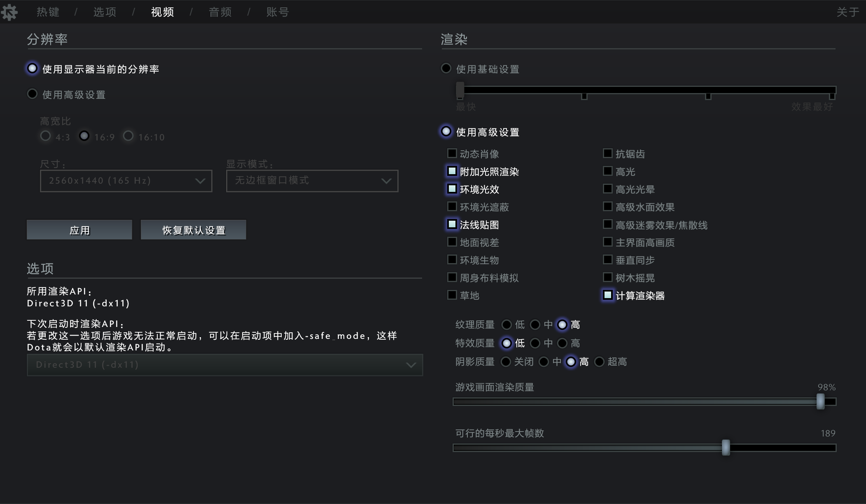Set 纹理质量 to 低
Screen dimensions: 866x504
tap(507, 324)
